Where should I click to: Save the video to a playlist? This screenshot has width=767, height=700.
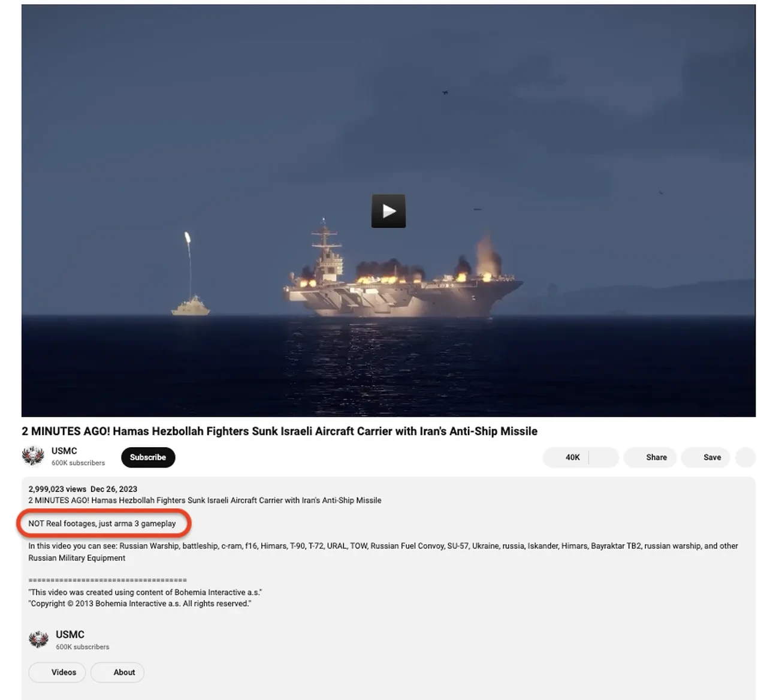pyautogui.click(x=705, y=457)
